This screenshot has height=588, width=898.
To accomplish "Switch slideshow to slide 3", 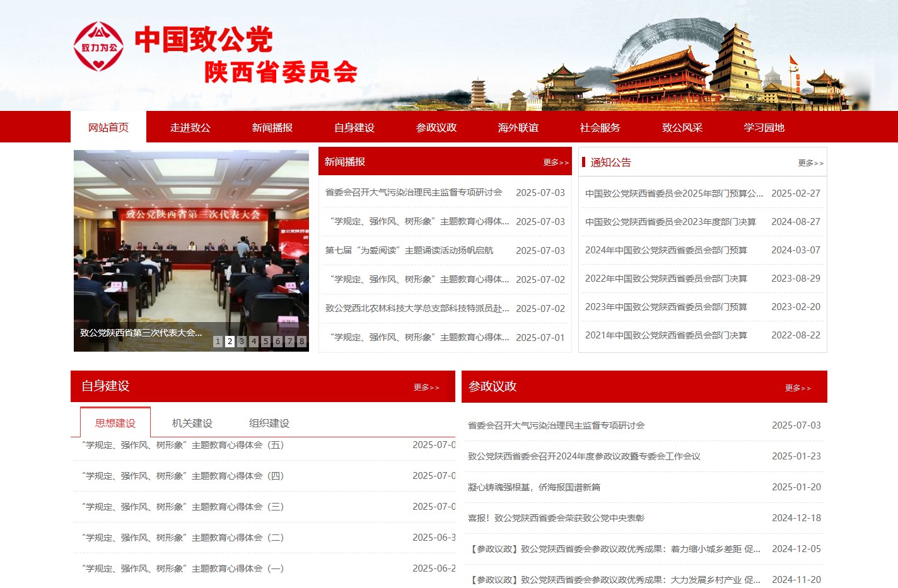I will [x=242, y=341].
